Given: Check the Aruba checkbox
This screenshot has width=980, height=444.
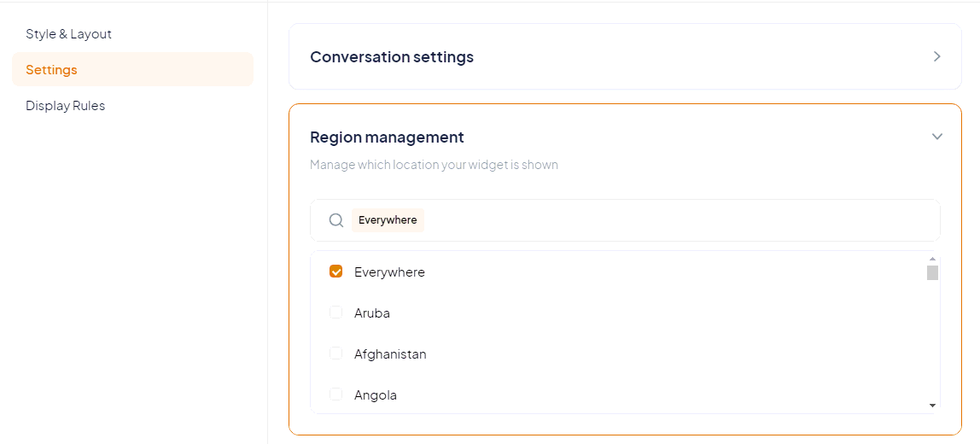Looking at the screenshot, I should (336, 313).
